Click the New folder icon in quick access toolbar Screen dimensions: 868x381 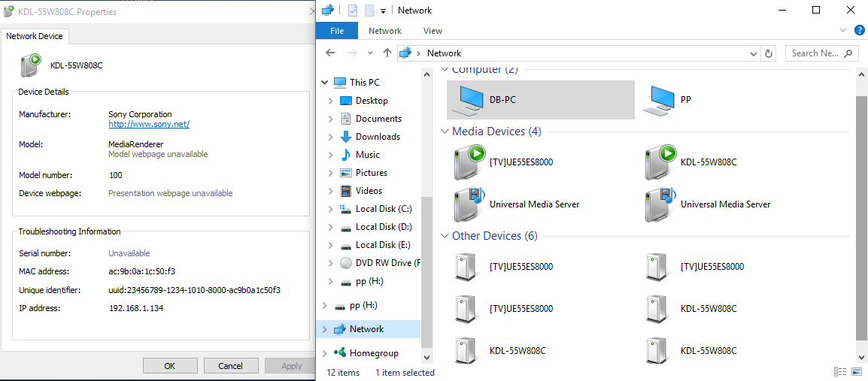(369, 10)
